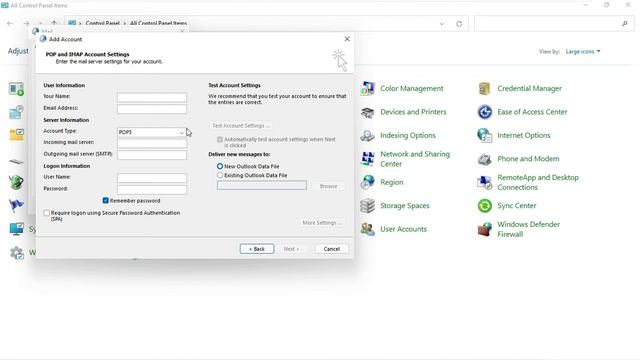
Task: Select Existing Outlook Data File option
Action: (x=220, y=175)
